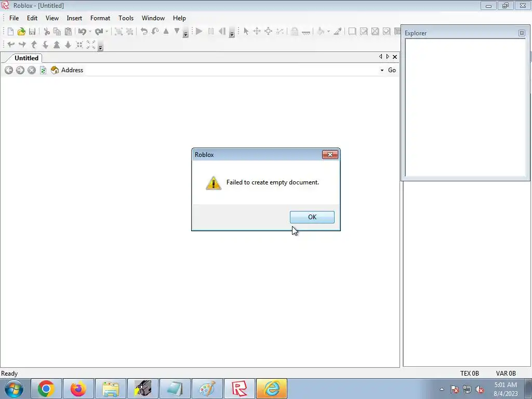This screenshot has width=532, height=399.
Task: Open the File menu
Action: tap(14, 18)
